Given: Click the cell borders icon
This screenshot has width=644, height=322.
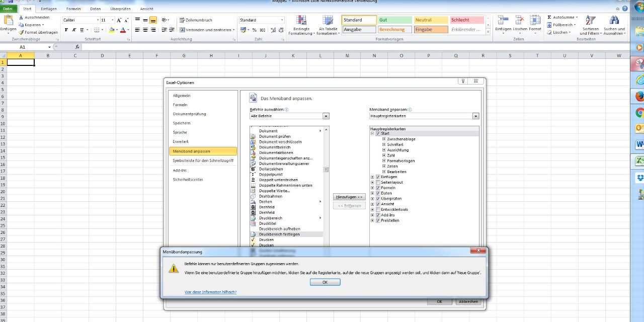Looking at the screenshot, I should pos(97,30).
